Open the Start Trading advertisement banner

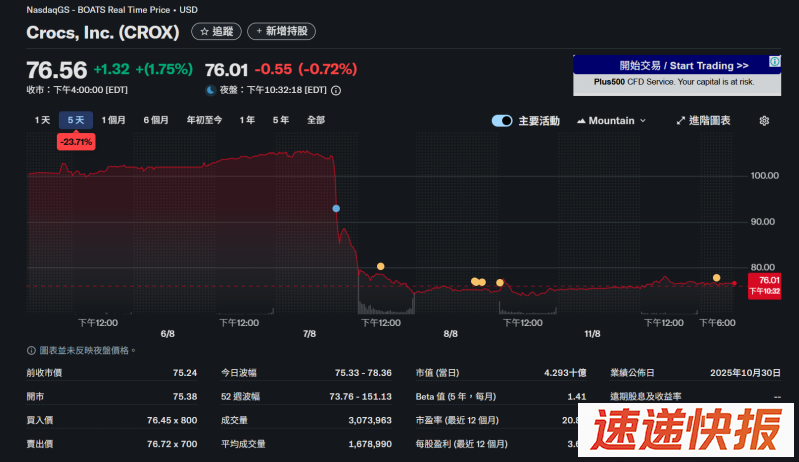pyautogui.click(x=677, y=75)
